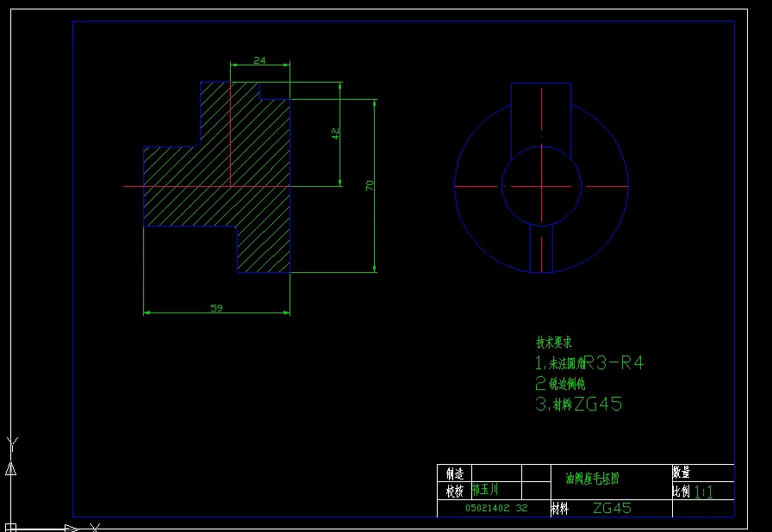Select the "59" horizontal dimension text

pyautogui.click(x=216, y=308)
